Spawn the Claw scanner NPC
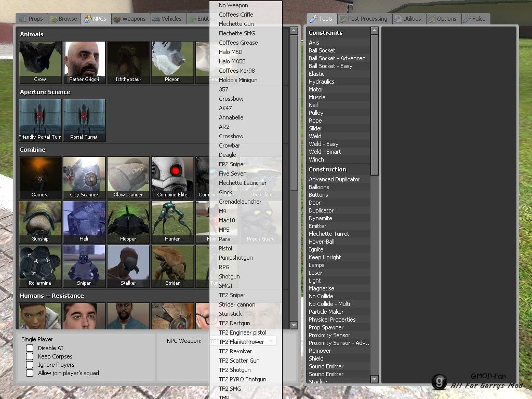 tap(128, 178)
